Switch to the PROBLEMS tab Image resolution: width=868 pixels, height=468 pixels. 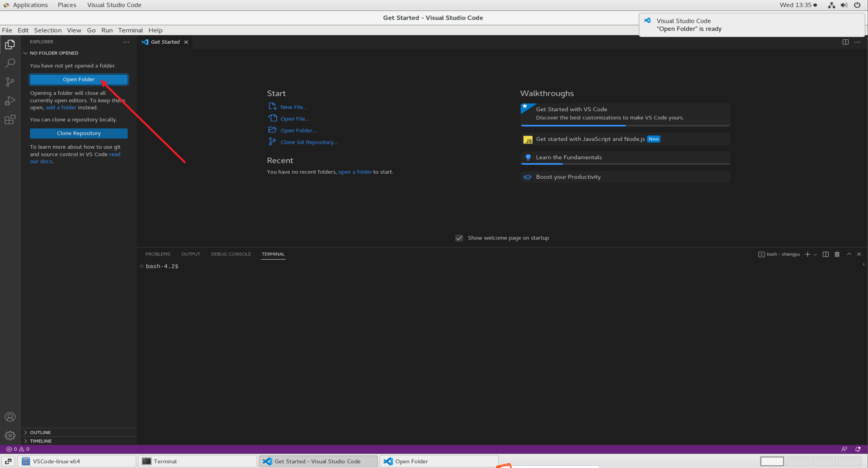point(158,254)
